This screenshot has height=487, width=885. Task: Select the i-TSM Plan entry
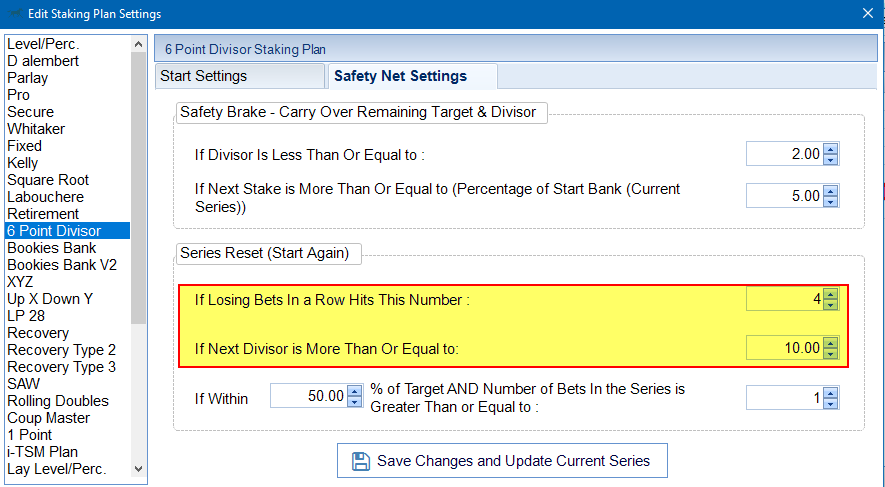coord(42,452)
